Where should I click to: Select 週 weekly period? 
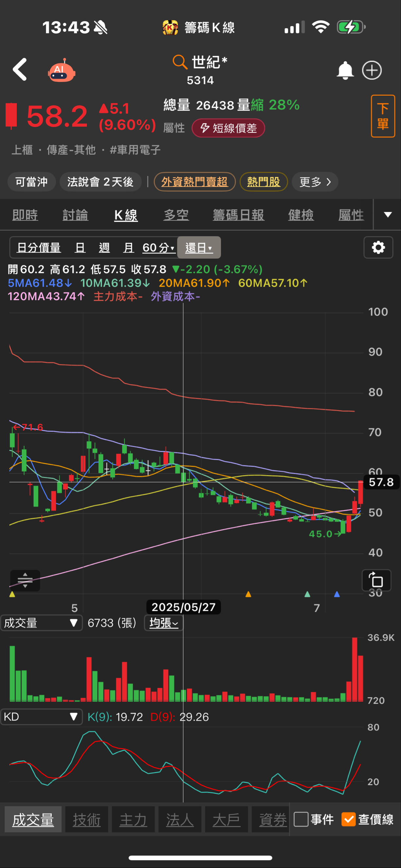pyautogui.click(x=104, y=248)
